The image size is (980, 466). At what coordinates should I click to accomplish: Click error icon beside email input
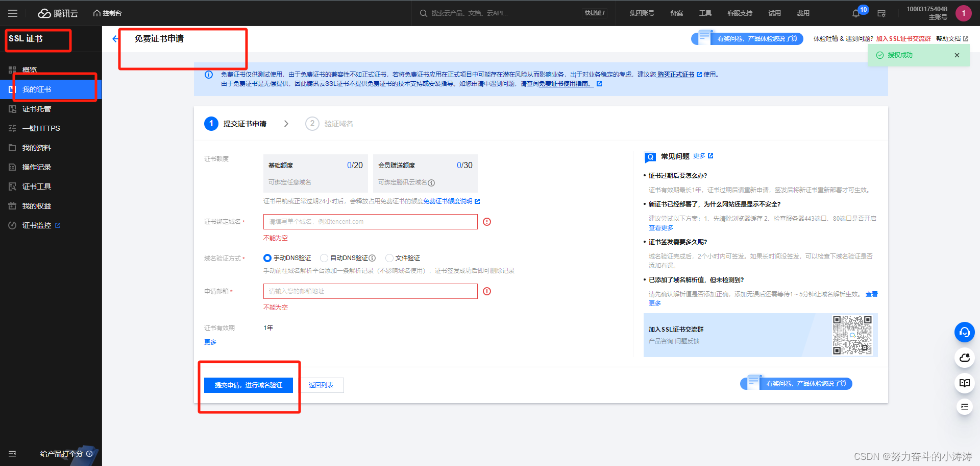487,291
